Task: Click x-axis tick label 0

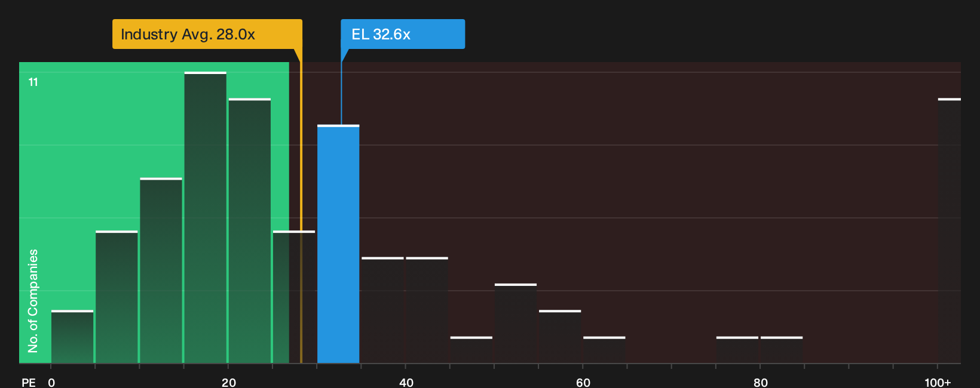Action: (51, 383)
